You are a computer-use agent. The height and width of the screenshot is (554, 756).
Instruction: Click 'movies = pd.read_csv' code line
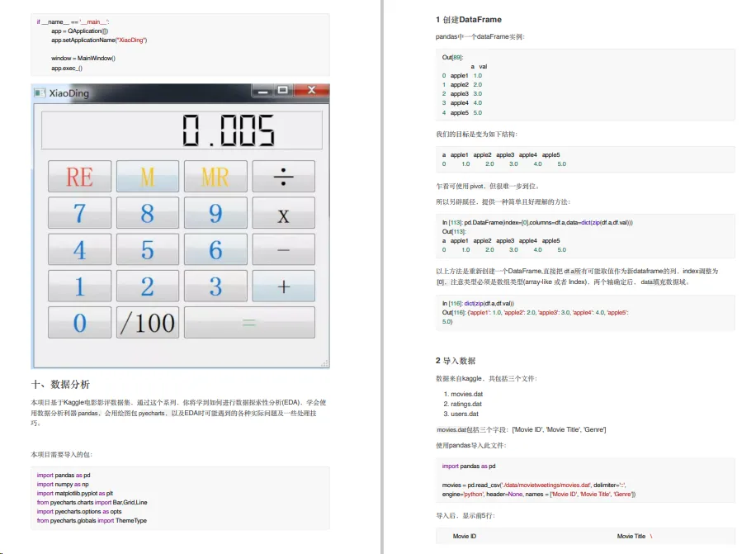click(534, 485)
